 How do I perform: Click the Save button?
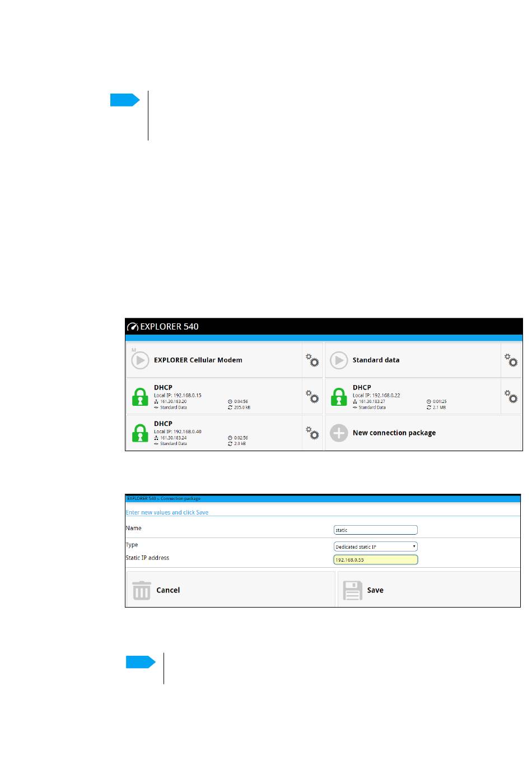tap(429, 590)
